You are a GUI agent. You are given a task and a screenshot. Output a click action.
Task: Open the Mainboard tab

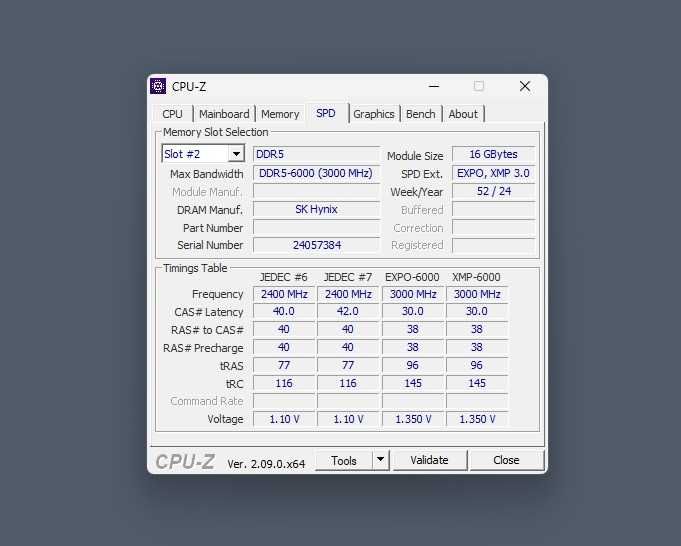tap(224, 114)
